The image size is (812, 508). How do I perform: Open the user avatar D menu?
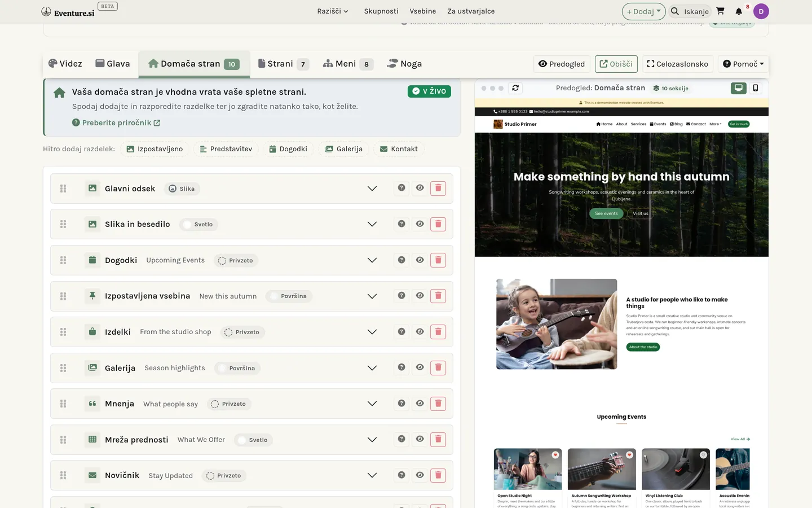[x=761, y=11]
